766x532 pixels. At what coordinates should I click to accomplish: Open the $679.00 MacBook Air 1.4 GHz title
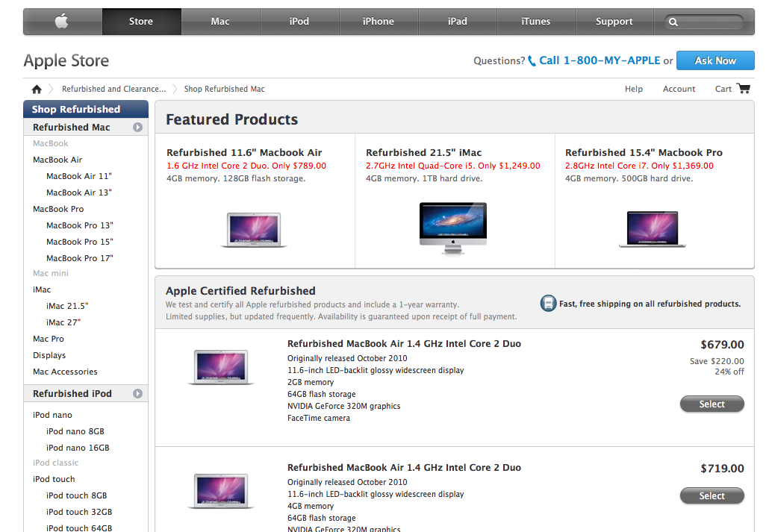pos(404,344)
